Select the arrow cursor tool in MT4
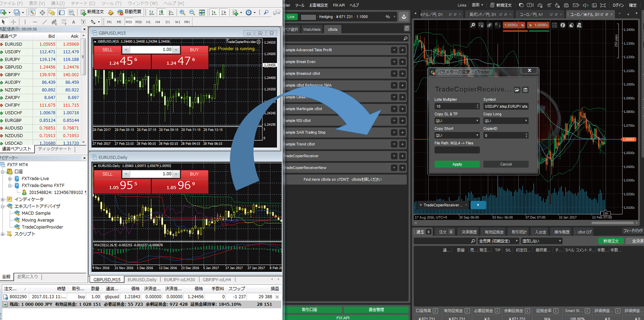644x320 pixels. 4,22
